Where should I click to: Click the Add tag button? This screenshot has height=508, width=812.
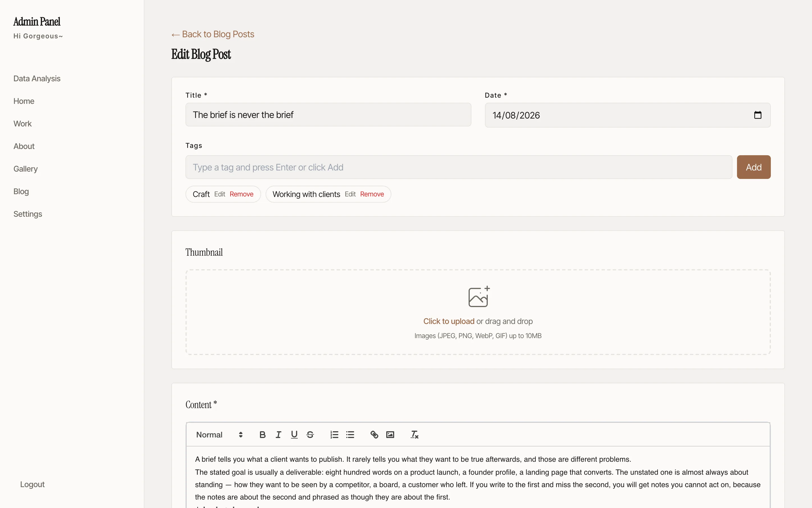click(x=753, y=167)
